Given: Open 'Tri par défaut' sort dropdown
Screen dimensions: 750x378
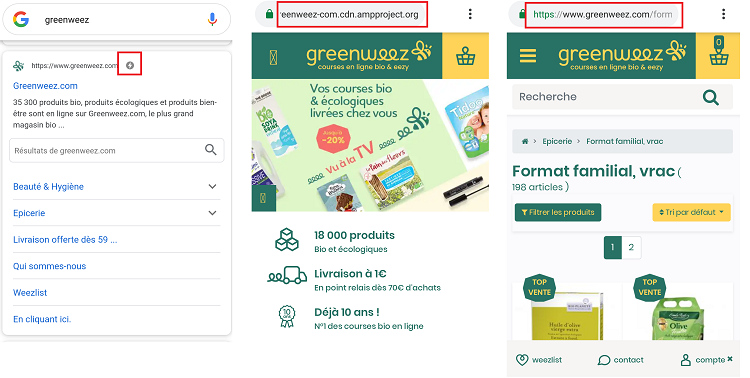Looking at the screenshot, I should (692, 212).
